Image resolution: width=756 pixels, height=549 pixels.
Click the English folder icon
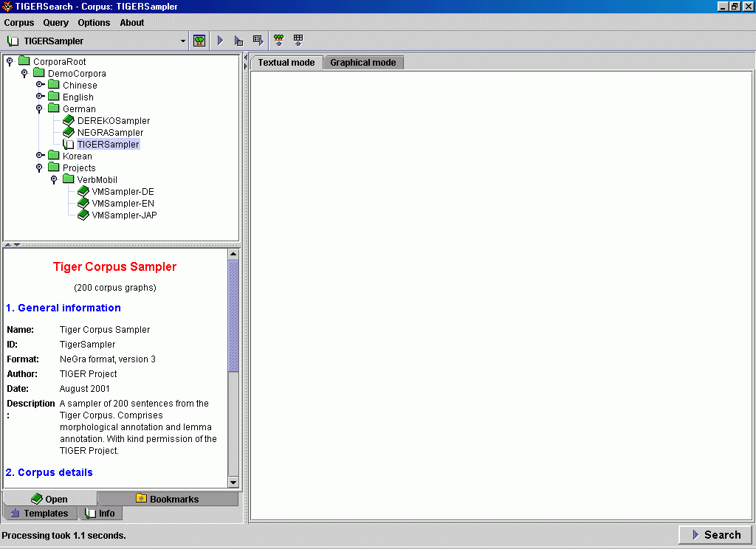54,97
